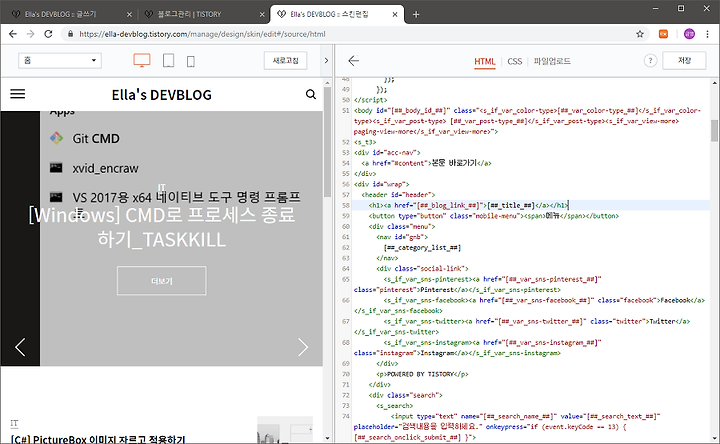Image resolution: width=720 pixels, height=444 pixels.
Task: Close the 스킨편집 browser tab
Action: coord(395,15)
